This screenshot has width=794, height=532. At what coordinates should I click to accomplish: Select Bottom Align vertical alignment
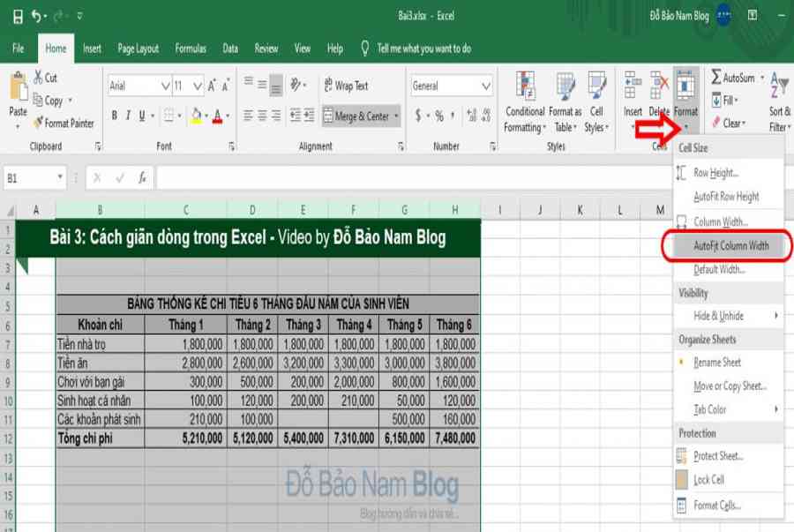tap(276, 85)
